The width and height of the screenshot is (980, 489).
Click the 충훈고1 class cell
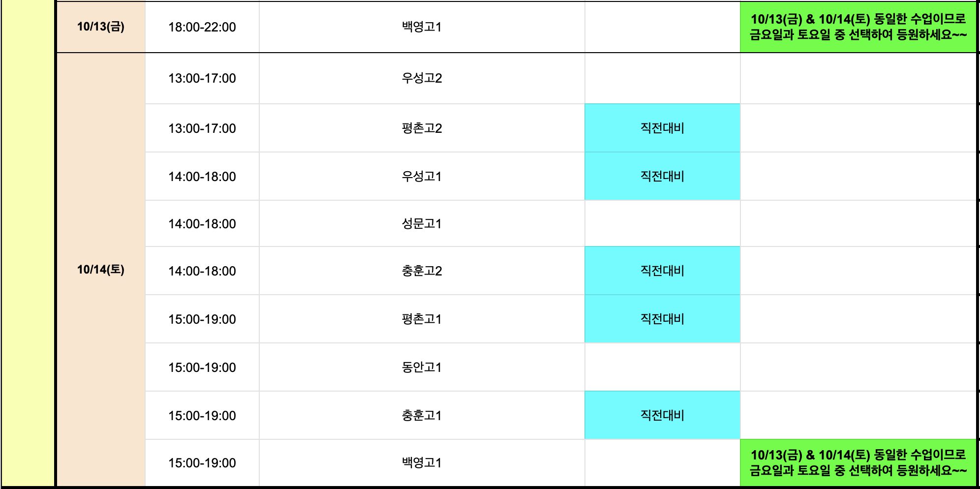point(422,416)
